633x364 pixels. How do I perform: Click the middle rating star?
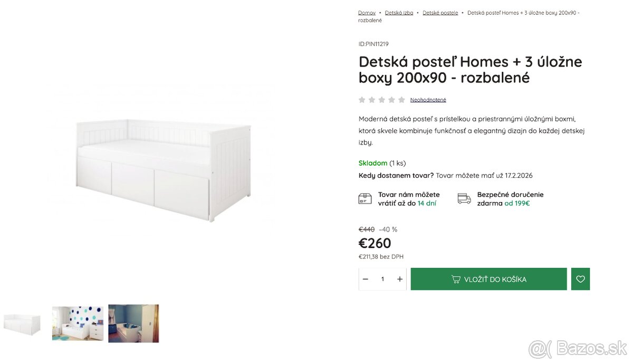point(381,99)
